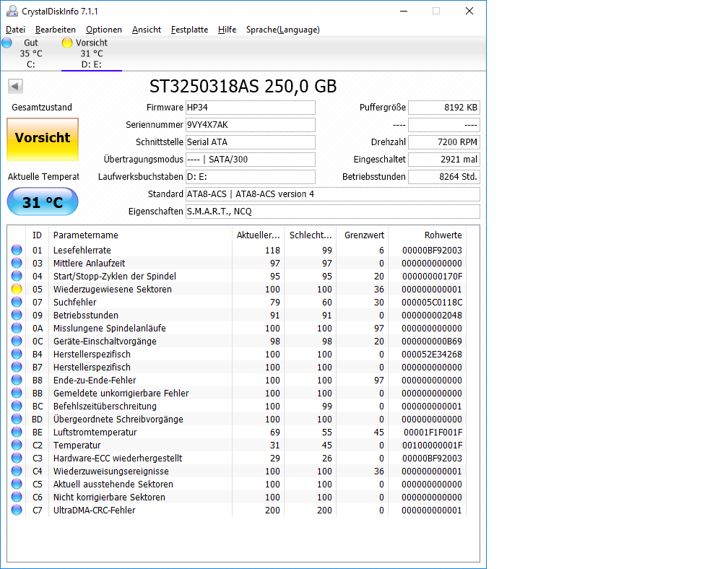Screen dimensions: 728x569
Task: Click the Eingeschaltet field 2921 mal
Action: pyautogui.click(x=444, y=159)
